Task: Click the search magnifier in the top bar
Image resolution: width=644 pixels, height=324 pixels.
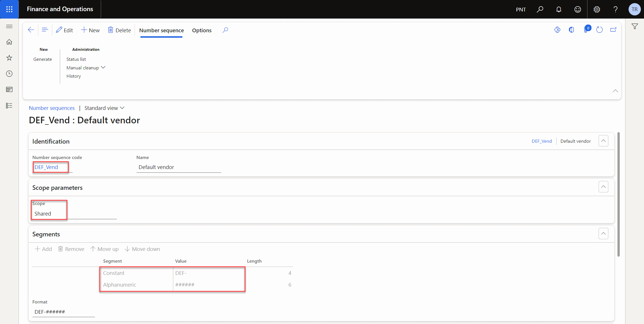Action: [540, 9]
